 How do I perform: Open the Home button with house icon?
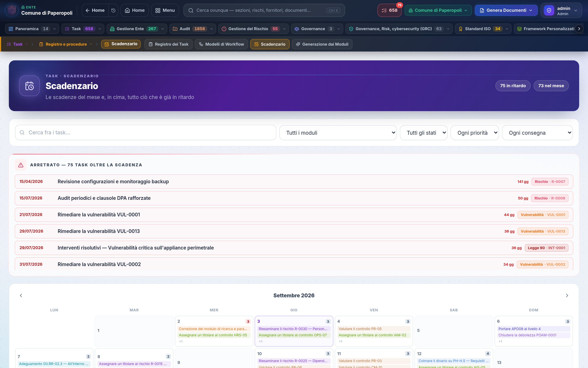pyautogui.click(x=135, y=10)
